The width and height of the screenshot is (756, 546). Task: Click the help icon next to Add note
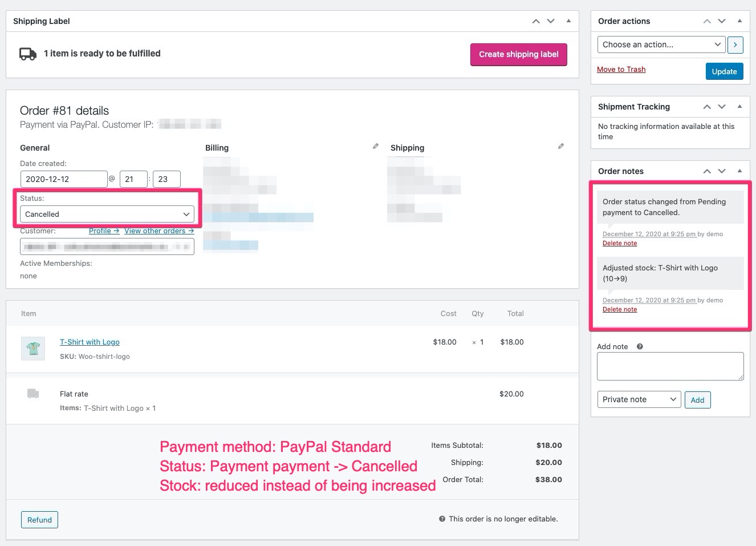point(639,346)
